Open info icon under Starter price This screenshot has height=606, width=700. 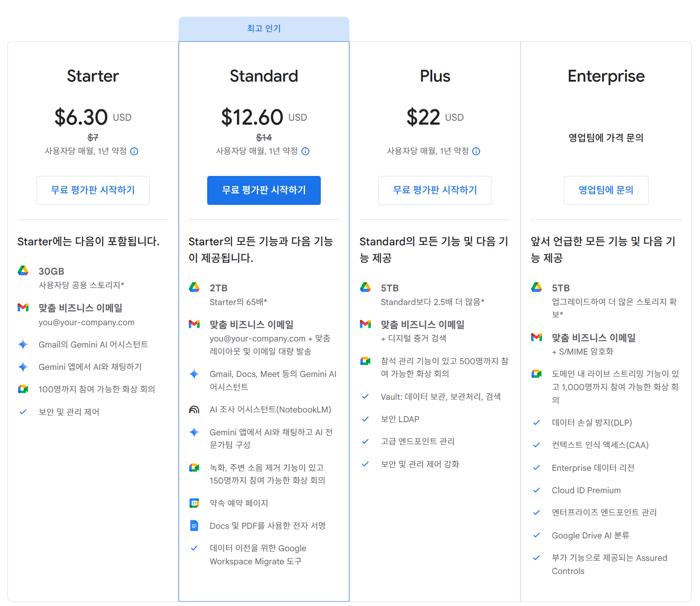pyautogui.click(x=134, y=151)
